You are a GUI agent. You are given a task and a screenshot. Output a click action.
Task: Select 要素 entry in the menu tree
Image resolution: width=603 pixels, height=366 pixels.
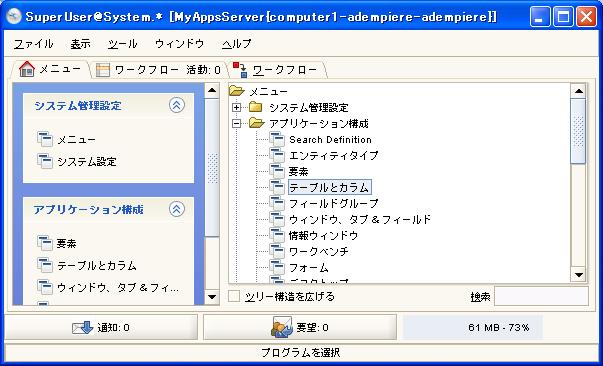(298, 171)
